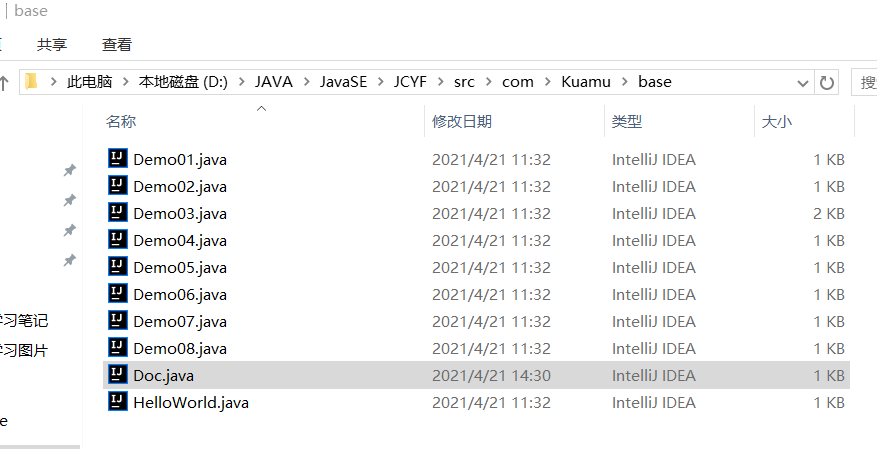This screenshot has height=449, width=877.
Task: Click the search box beside refresh
Action: pyautogui.click(x=865, y=82)
